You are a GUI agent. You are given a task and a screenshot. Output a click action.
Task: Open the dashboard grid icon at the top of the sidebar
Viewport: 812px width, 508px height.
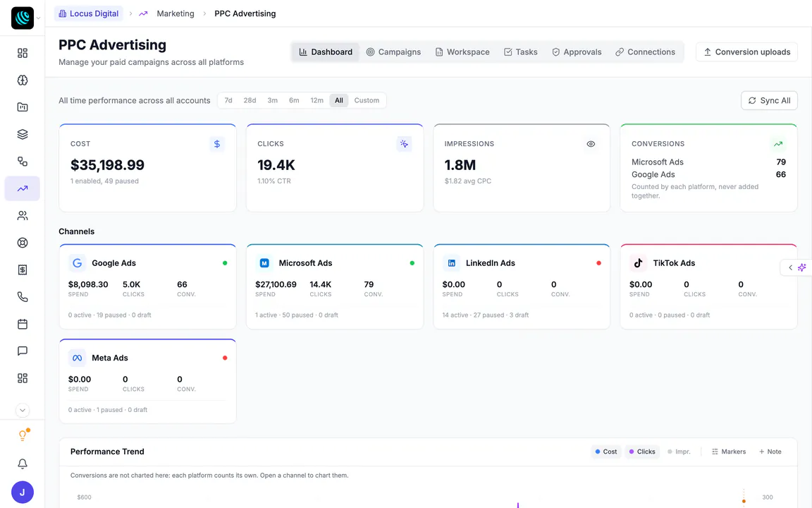23,53
